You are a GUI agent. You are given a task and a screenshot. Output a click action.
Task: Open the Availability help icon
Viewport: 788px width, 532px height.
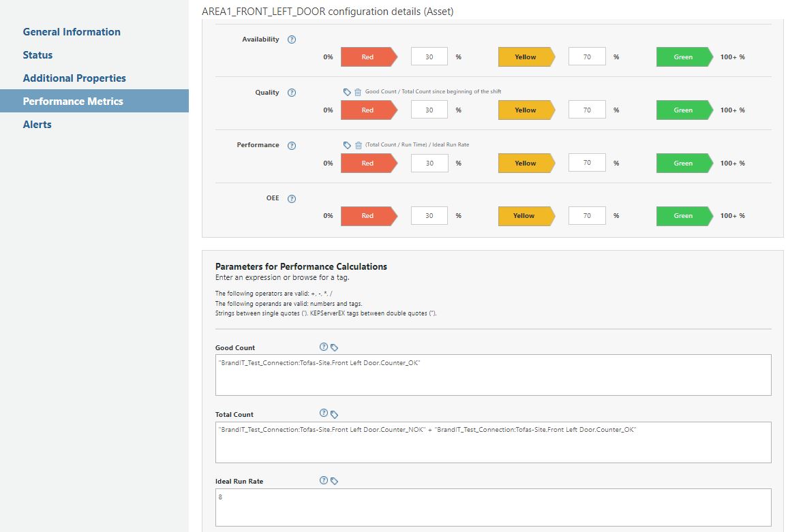click(x=292, y=40)
